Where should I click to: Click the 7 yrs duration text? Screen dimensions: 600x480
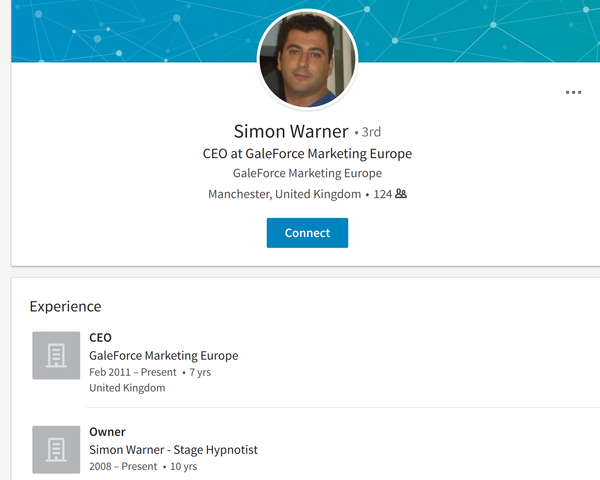point(200,372)
